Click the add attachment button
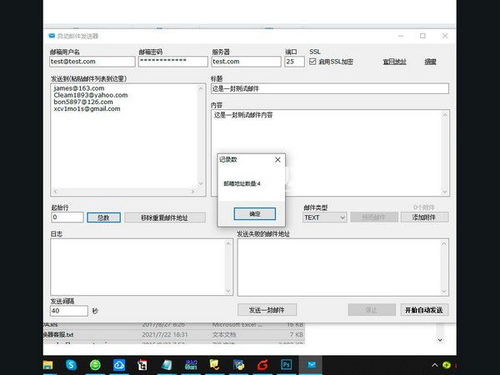Image resolution: width=500 pixels, height=375 pixels. (424, 217)
